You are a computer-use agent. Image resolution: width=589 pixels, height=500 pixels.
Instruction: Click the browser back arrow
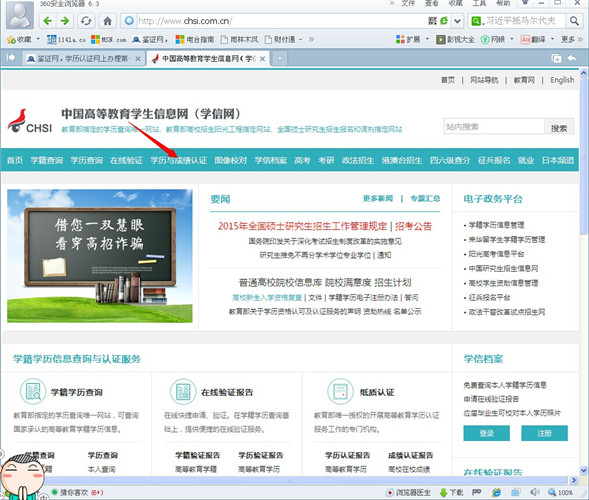click(48, 21)
